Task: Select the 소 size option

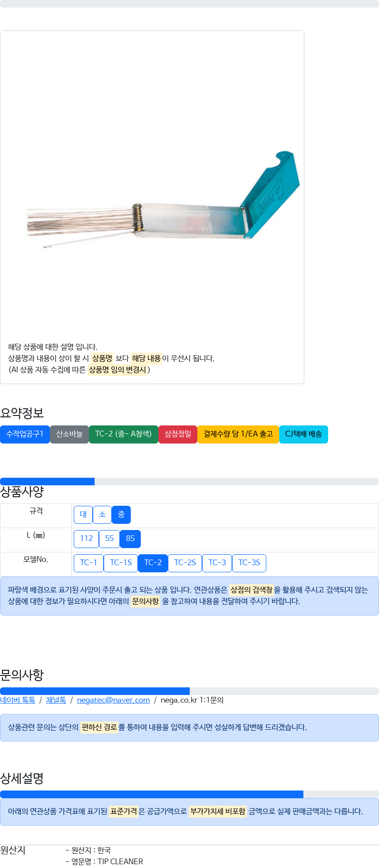Action: [x=102, y=515]
